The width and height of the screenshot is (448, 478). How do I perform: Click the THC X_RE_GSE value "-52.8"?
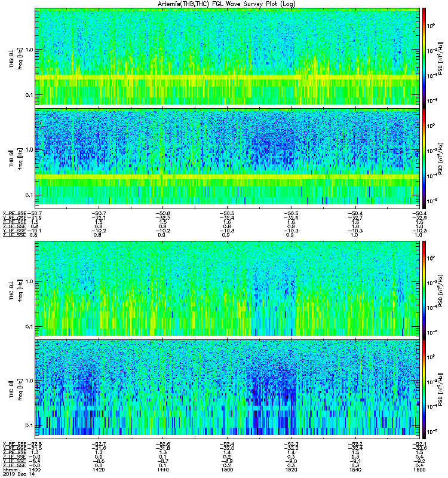click(x=35, y=444)
